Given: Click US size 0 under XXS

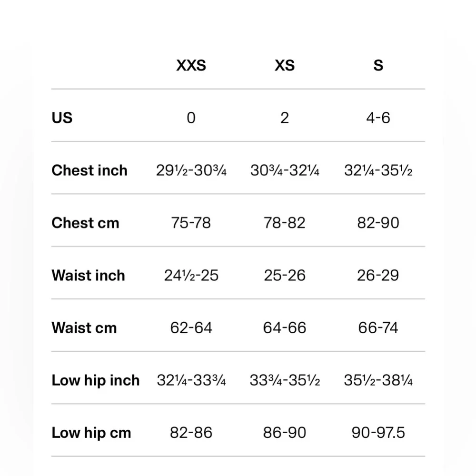Looking at the screenshot, I should (x=191, y=118).
